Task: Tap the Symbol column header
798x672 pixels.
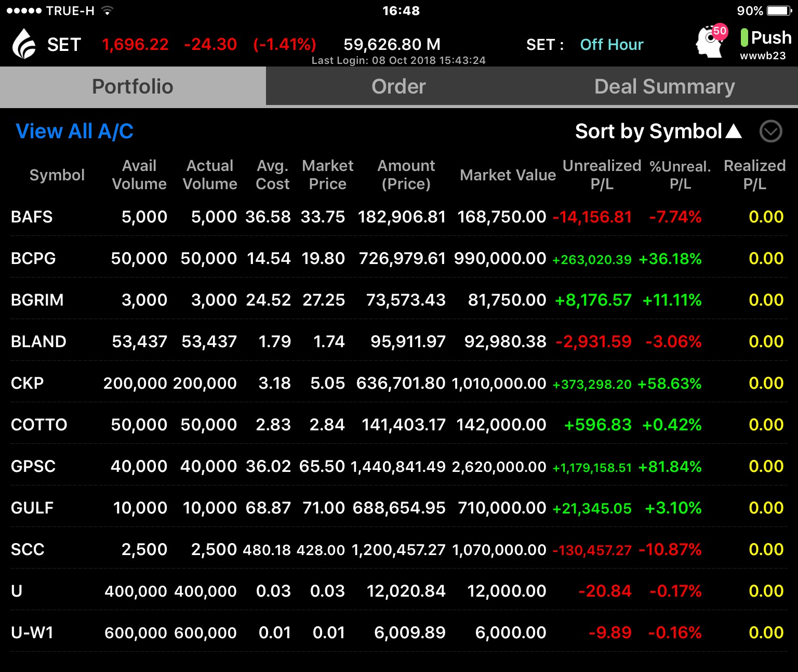Action: point(57,175)
